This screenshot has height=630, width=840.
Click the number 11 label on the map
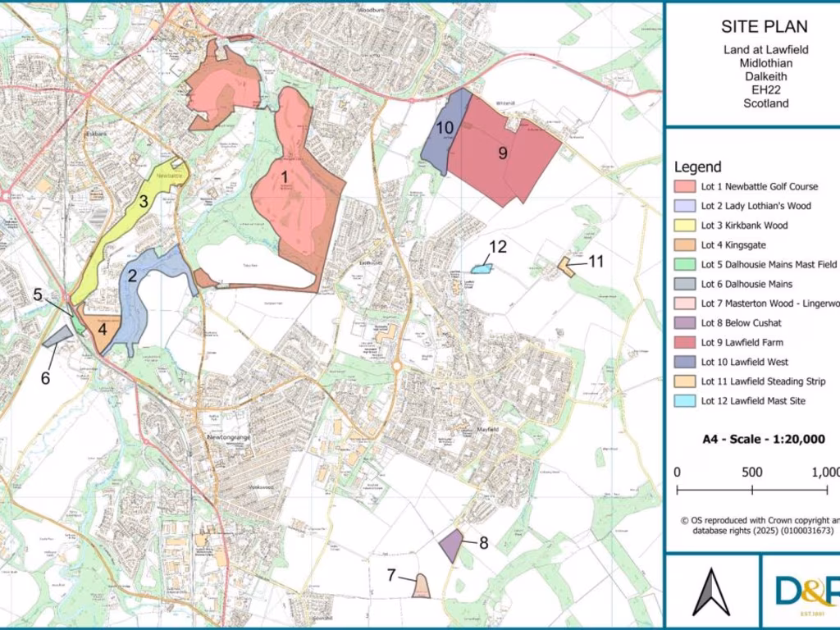click(596, 261)
